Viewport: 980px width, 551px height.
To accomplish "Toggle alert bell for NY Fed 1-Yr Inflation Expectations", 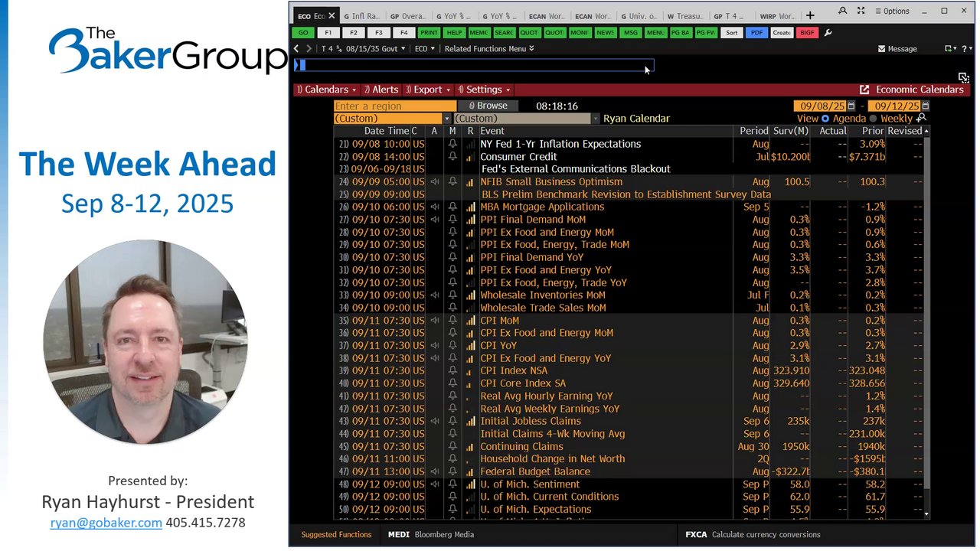I will coord(452,144).
